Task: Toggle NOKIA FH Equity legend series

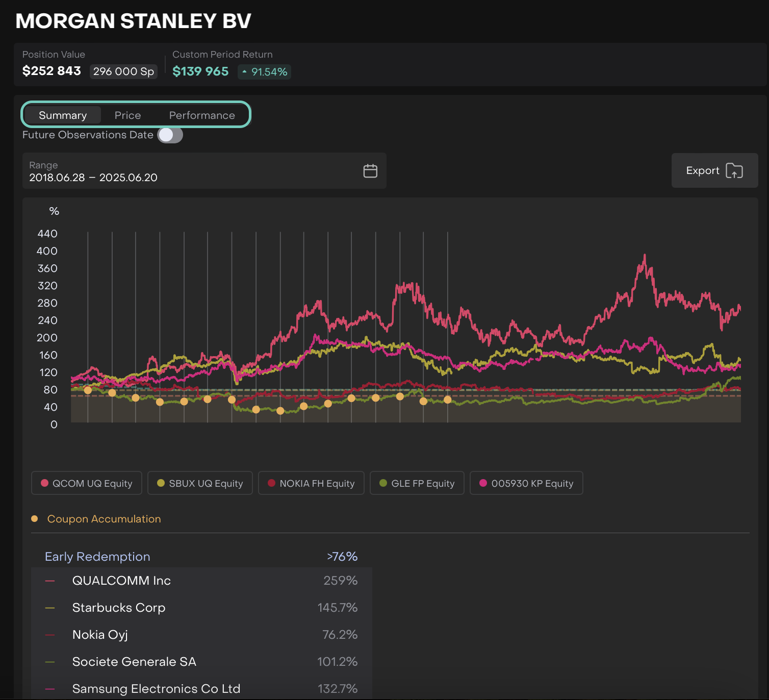Action: point(311,483)
